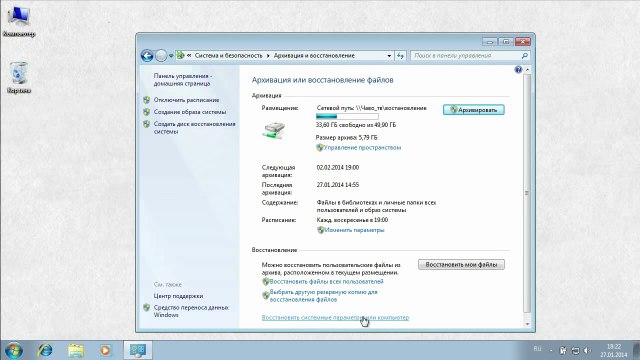The height and width of the screenshot is (360, 640).
Task: Open recent pages dropdown next to Forward
Action: [x=171, y=56]
